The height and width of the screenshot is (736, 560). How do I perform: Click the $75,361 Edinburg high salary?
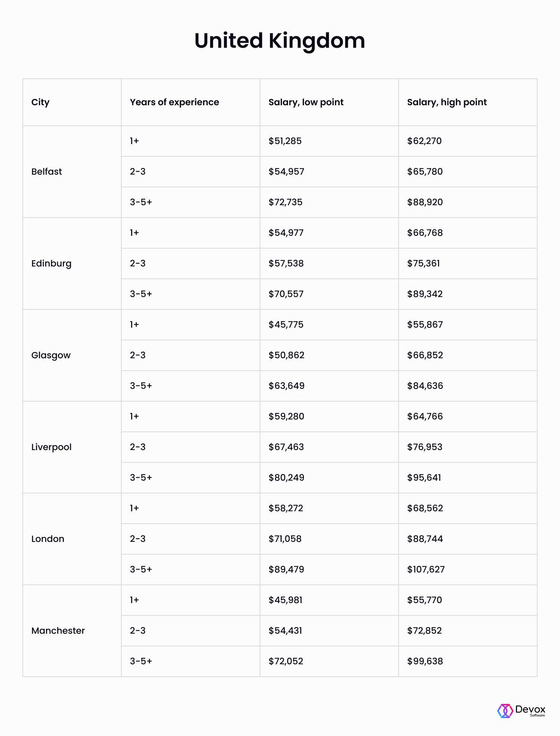click(x=423, y=263)
